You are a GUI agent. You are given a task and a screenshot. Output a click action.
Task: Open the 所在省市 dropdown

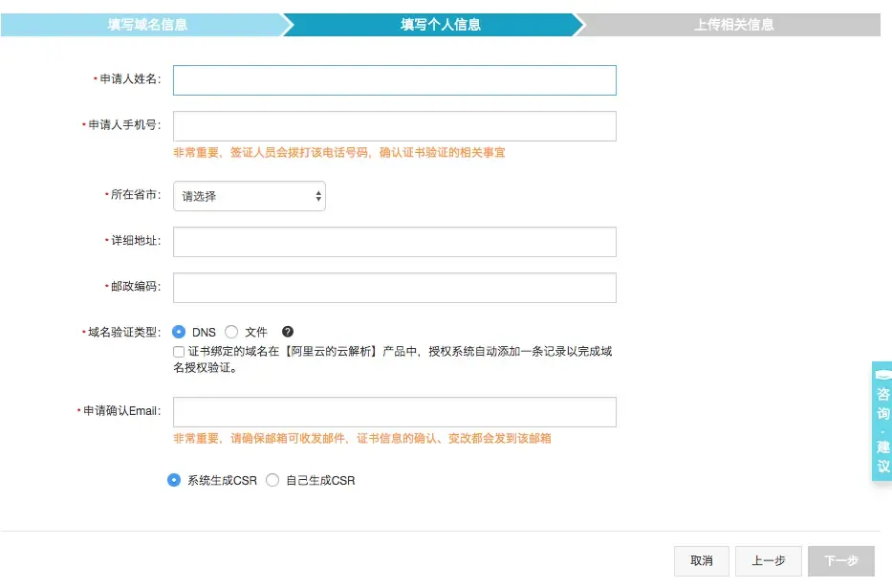point(250,196)
